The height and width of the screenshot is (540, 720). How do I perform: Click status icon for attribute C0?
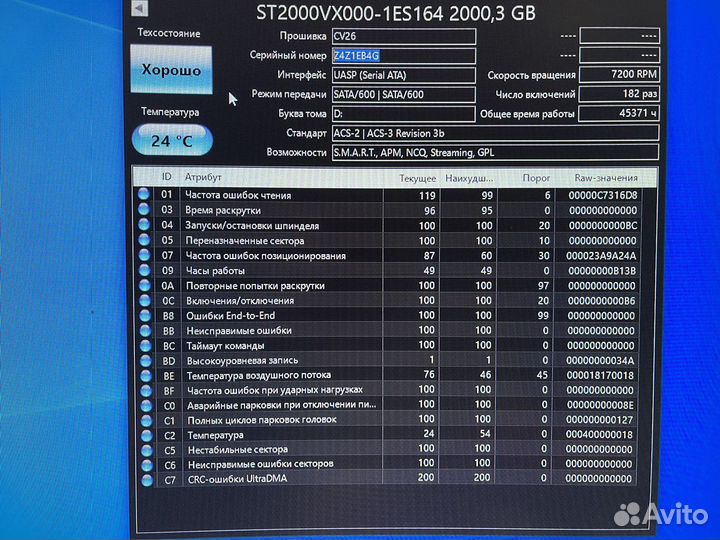click(147, 405)
